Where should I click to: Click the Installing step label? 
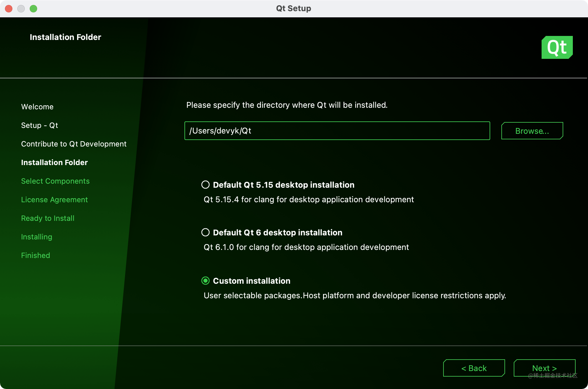[x=37, y=237]
